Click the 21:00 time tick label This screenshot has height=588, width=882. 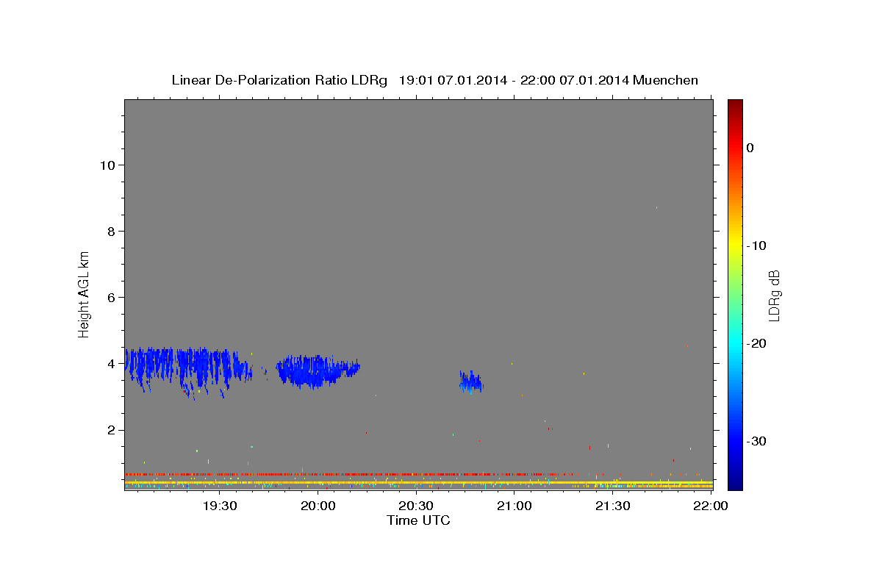514,506
